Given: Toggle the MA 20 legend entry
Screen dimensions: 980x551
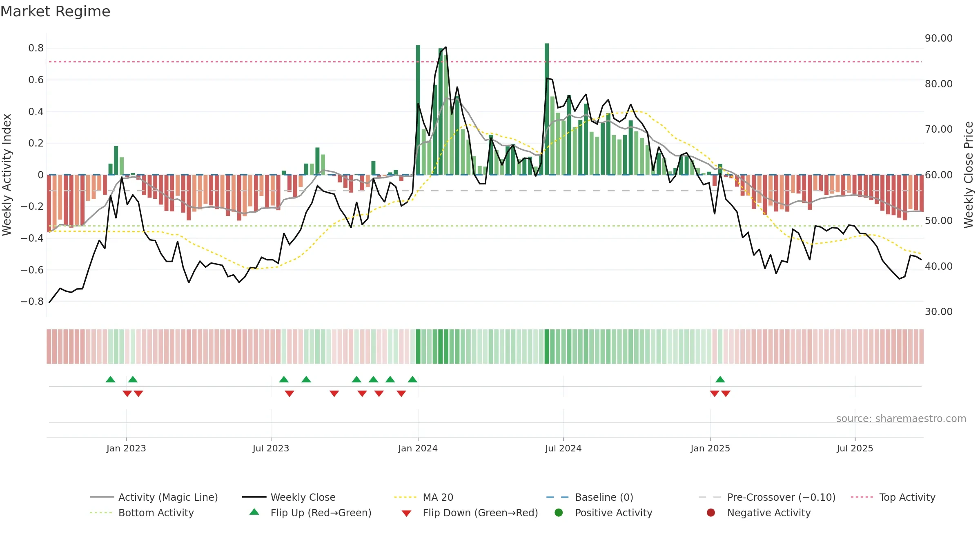Looking at the screenshot, I should tap(424, 497).
